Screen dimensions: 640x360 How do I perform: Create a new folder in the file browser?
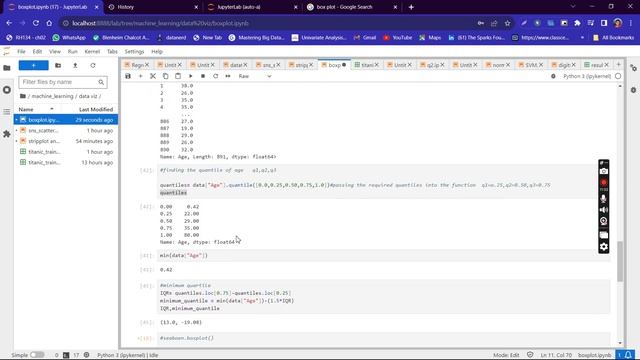point(58,65)
